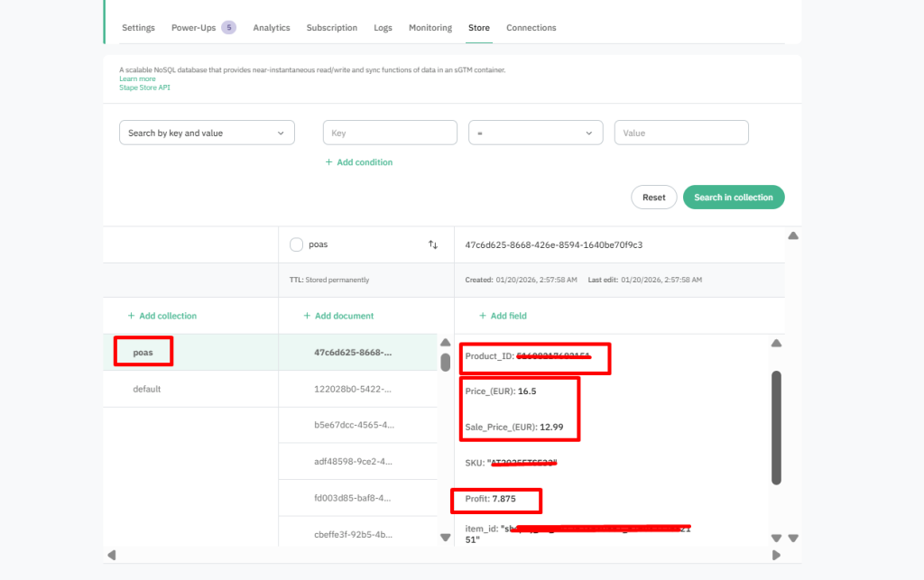Select the poas round checkbox
This screenshot has height=580, width=924.
coord(296,244)
